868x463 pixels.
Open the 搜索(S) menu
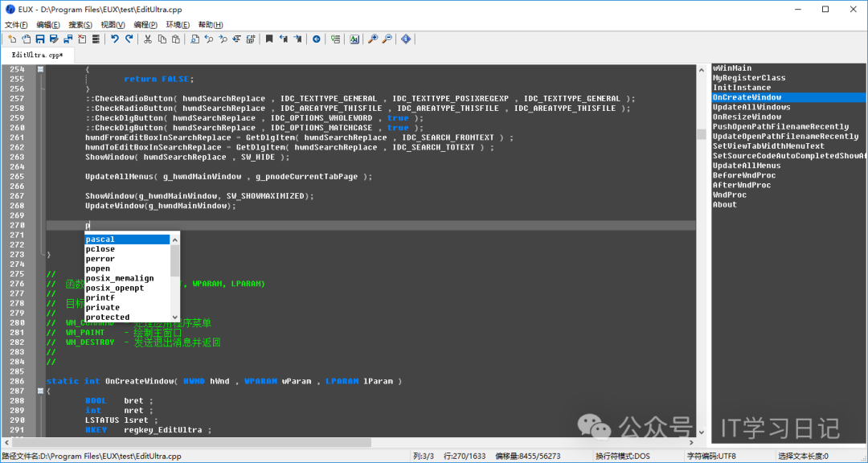click(80, 25)
